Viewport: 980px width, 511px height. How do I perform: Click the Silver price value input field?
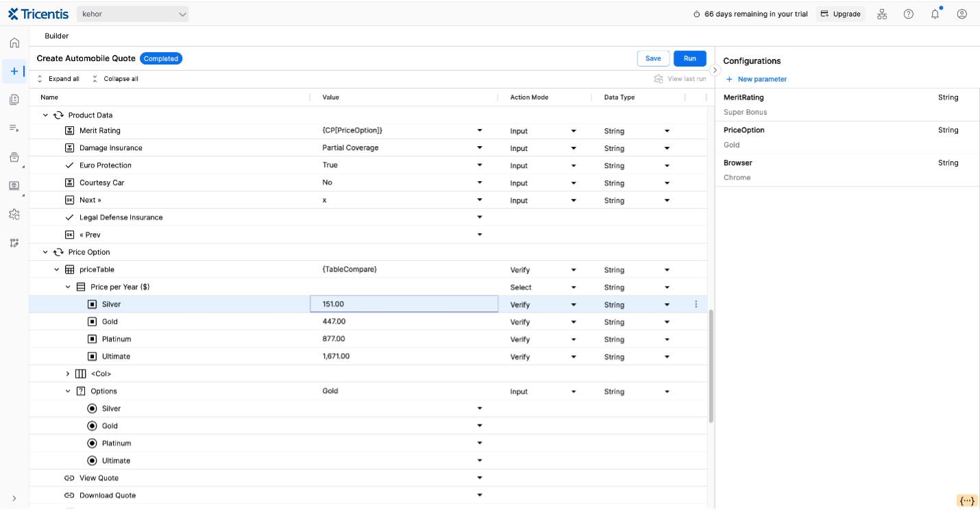click(404, 304)
